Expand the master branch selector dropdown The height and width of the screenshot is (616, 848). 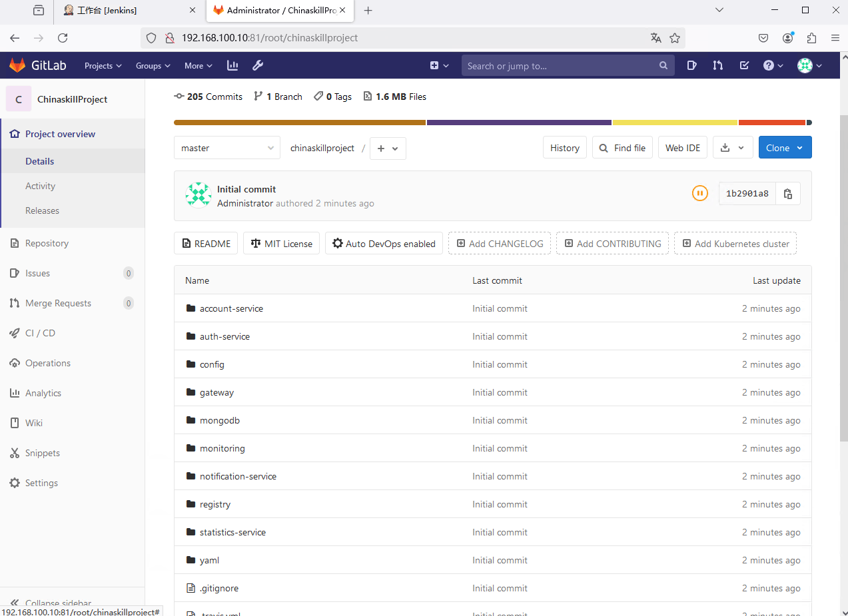(226, 148)
